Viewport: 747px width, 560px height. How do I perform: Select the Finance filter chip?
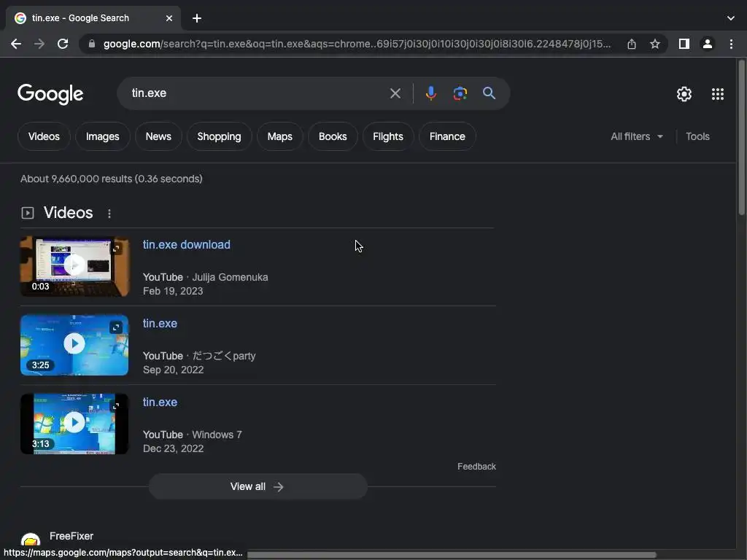pos(447,136)
